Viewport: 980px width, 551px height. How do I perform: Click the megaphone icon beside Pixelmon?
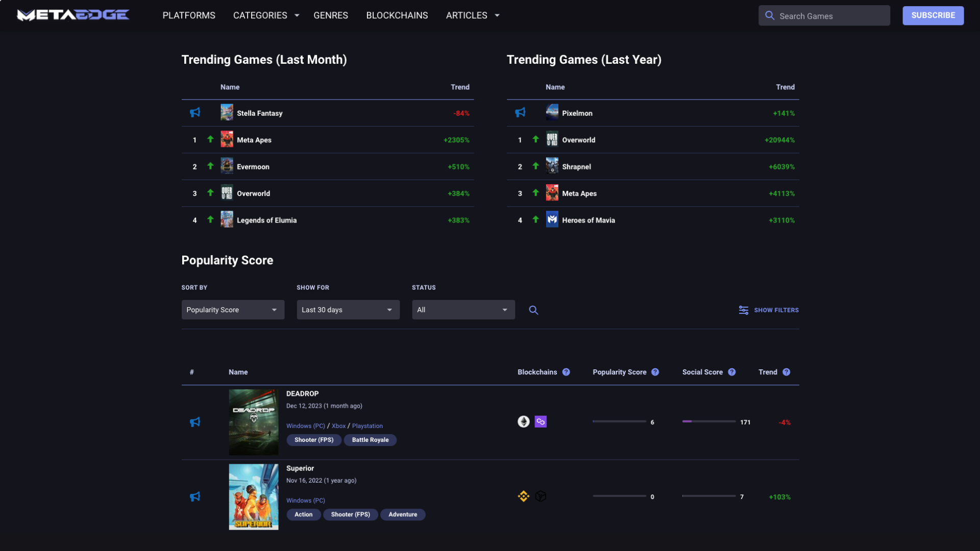(x=520, y=112)
